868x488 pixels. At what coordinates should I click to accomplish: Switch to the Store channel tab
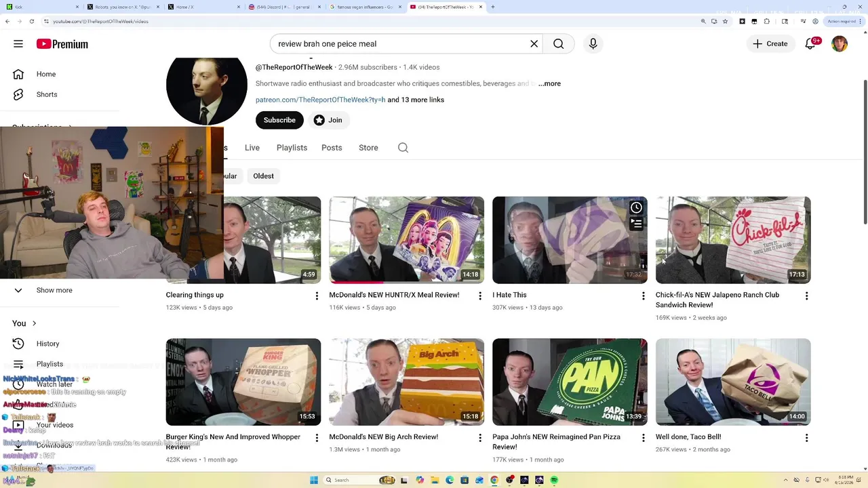click(368, 148)
